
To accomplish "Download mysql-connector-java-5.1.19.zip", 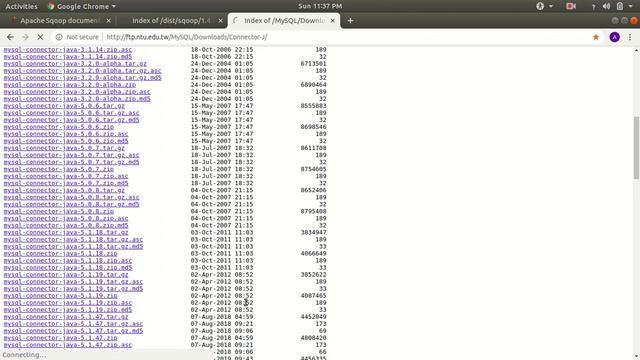I will [x=60, y=296].
